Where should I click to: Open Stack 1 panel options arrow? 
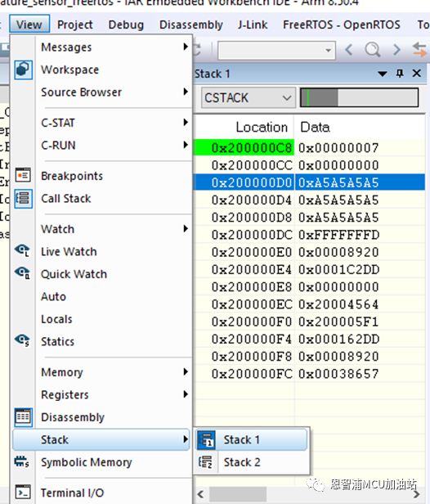coord(382,74)
